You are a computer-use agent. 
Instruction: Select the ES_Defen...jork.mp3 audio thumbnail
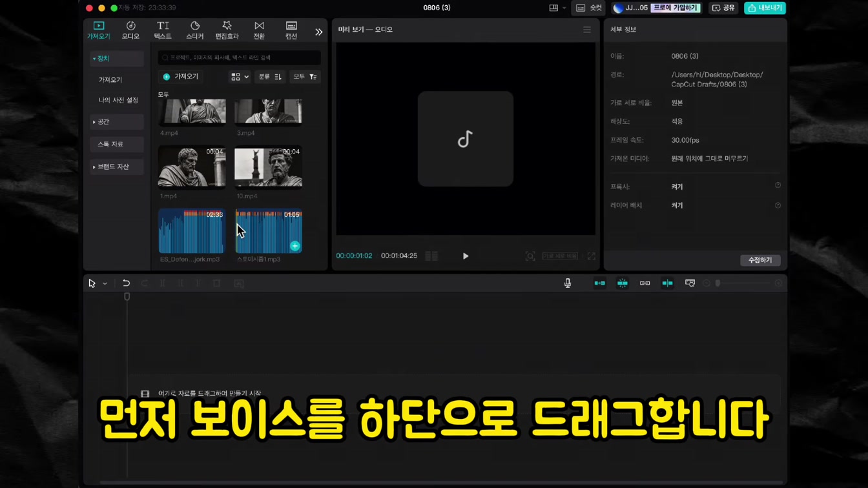tap(192, 231)
